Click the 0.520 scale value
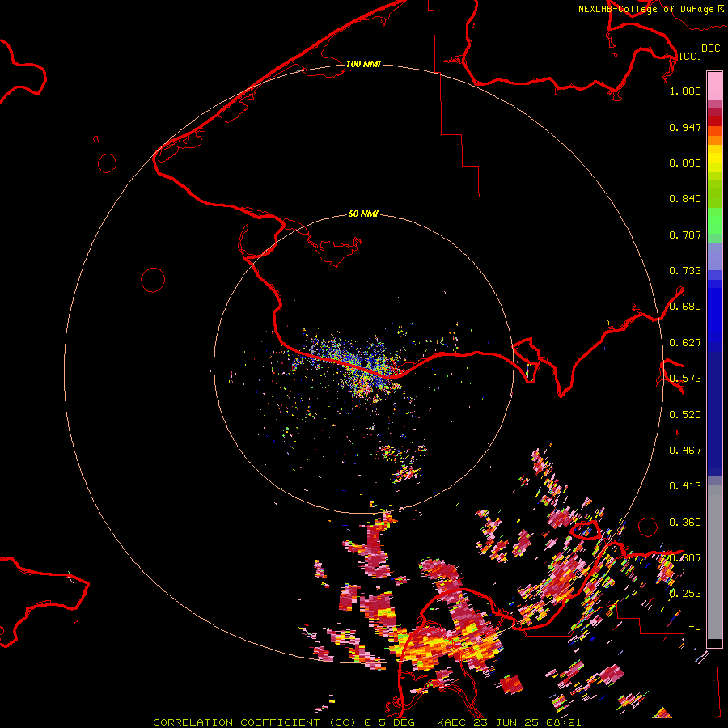This screenshot has height=728, width=728. point(685,415)
